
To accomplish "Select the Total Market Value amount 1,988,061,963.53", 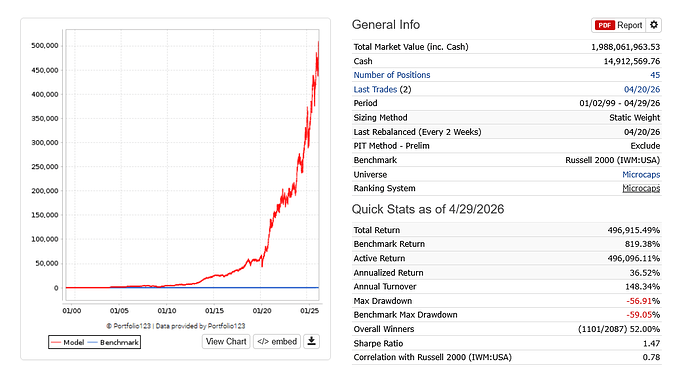I will point(625,47).
